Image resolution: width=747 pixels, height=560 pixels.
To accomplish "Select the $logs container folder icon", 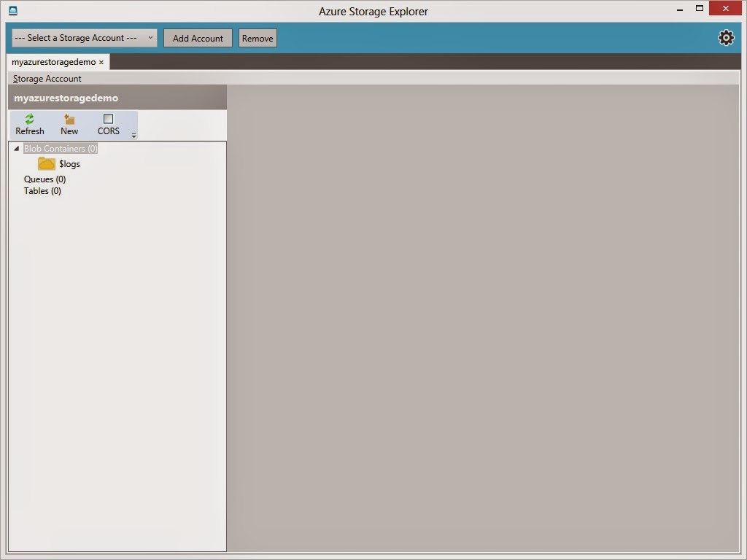I will coord(46,164).
